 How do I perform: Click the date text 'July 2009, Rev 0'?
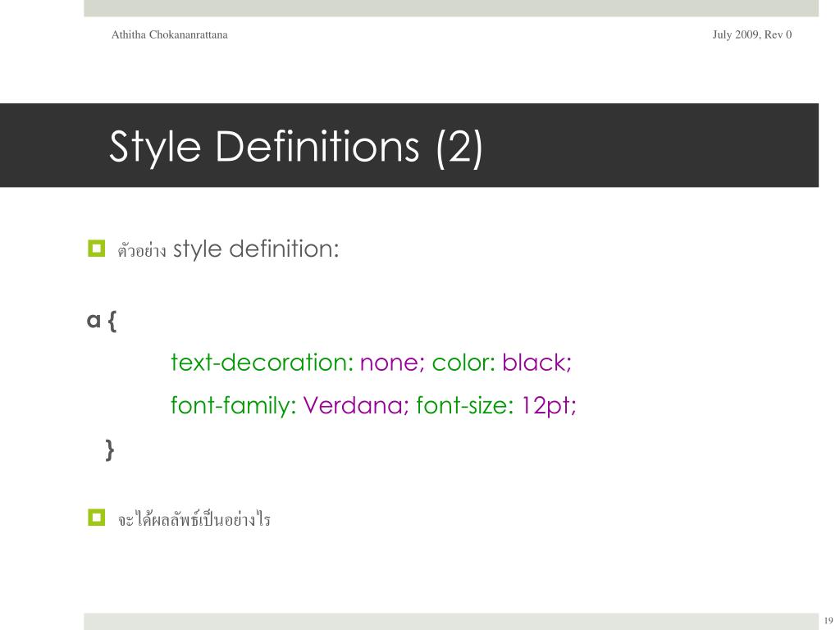751,34
